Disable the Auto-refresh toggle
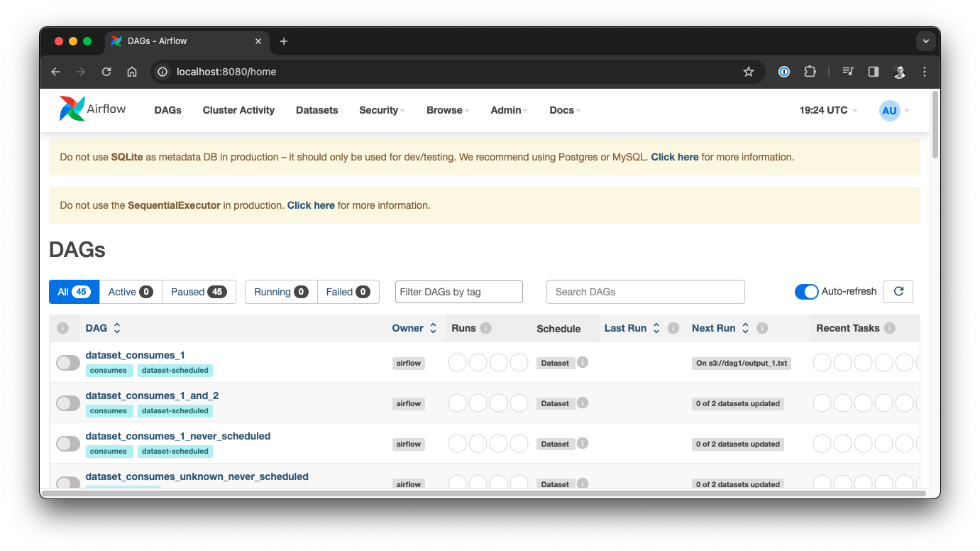980x551 pixels. (806, 291)
